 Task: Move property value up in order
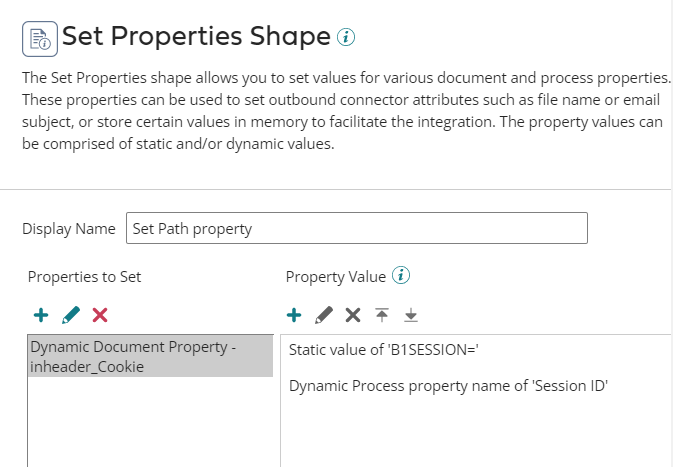(x=382, y=315)
